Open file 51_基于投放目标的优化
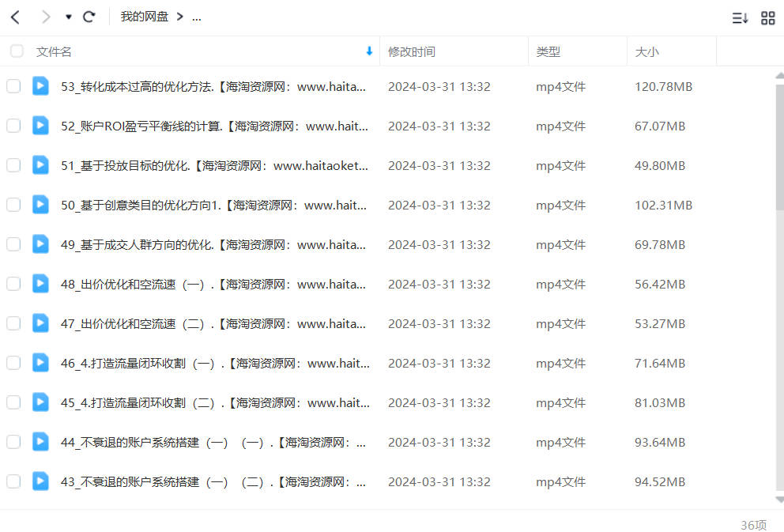 (x=214, y=165)
